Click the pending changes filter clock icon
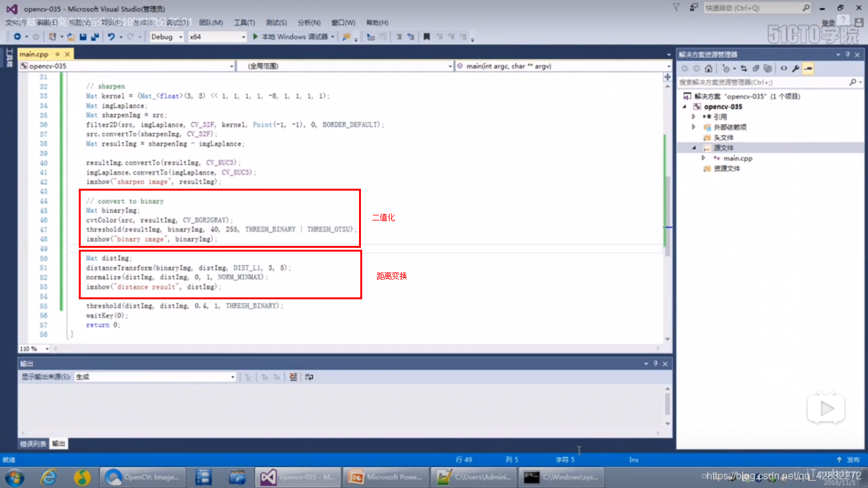 (x=726, y=69)
